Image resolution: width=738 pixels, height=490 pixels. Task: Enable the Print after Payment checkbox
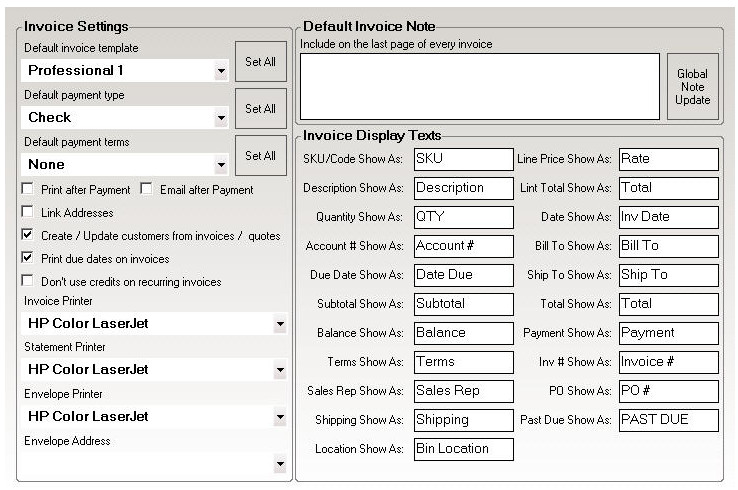(27, 189)
